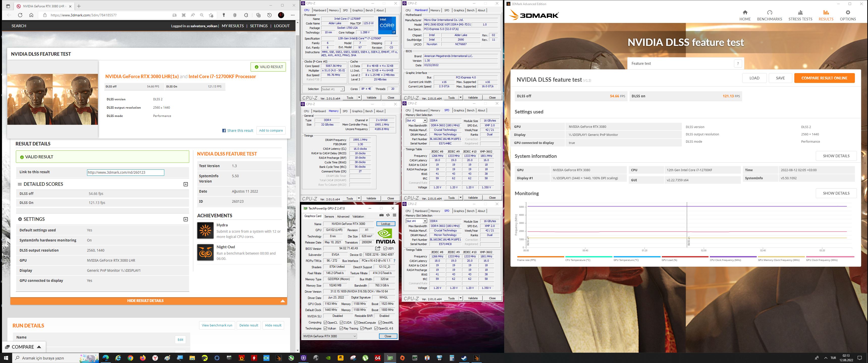Open tab actions menu icon in Edge
Image resolution: width=868 pixels, height=363 pixels.
[8, 6]
